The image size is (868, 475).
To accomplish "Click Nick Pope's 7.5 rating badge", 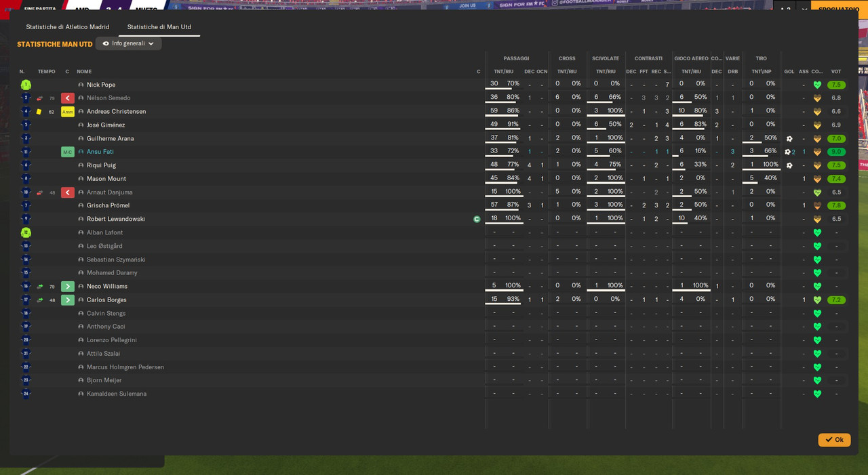I will coord(836,85).
